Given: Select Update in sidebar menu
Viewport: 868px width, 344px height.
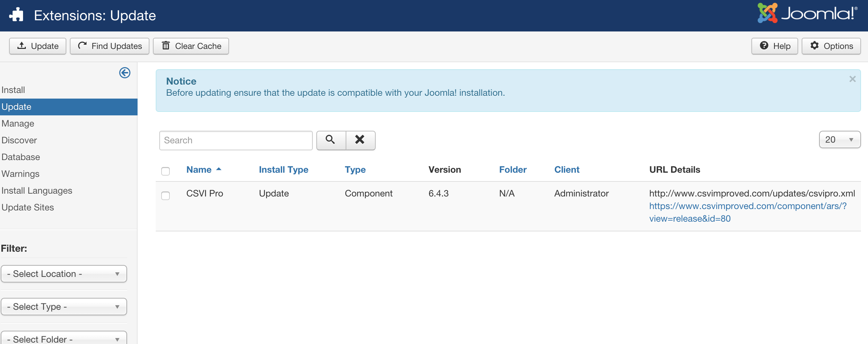Looking at the screenshot, I should 69,107.
